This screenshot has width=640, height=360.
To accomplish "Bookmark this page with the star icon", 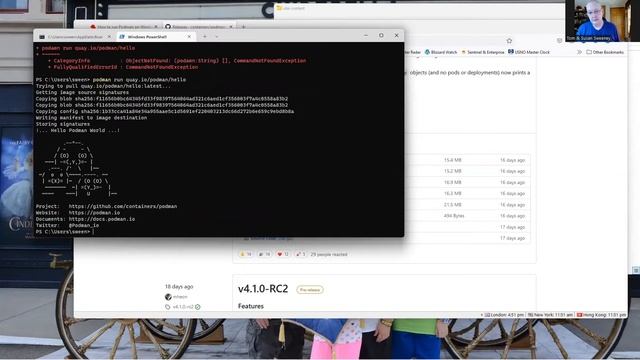I will [509, 41].
